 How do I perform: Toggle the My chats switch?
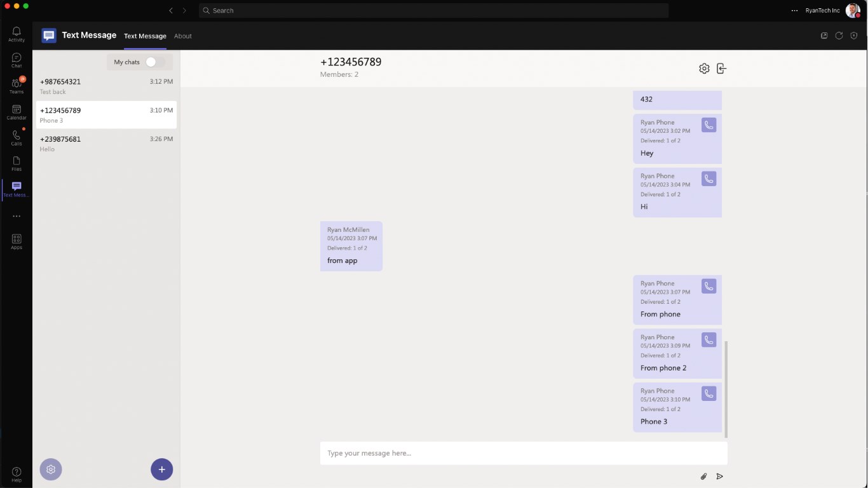pos(155,62)
